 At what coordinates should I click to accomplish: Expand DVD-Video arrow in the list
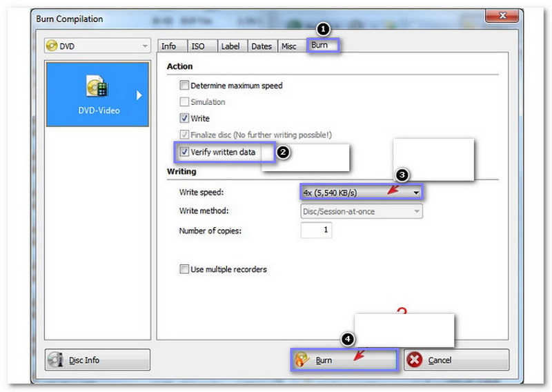point(139,95)
